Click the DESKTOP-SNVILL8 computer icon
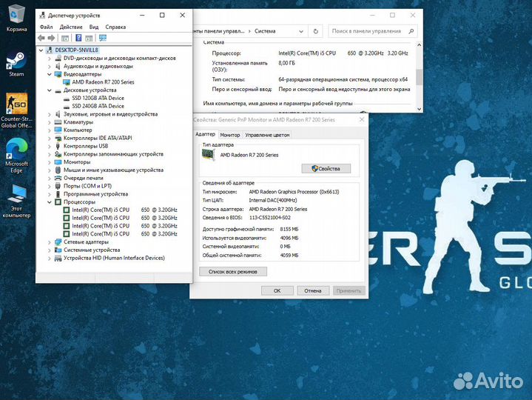The width and height of the screenshot is (532, 400). click(50, 50)
